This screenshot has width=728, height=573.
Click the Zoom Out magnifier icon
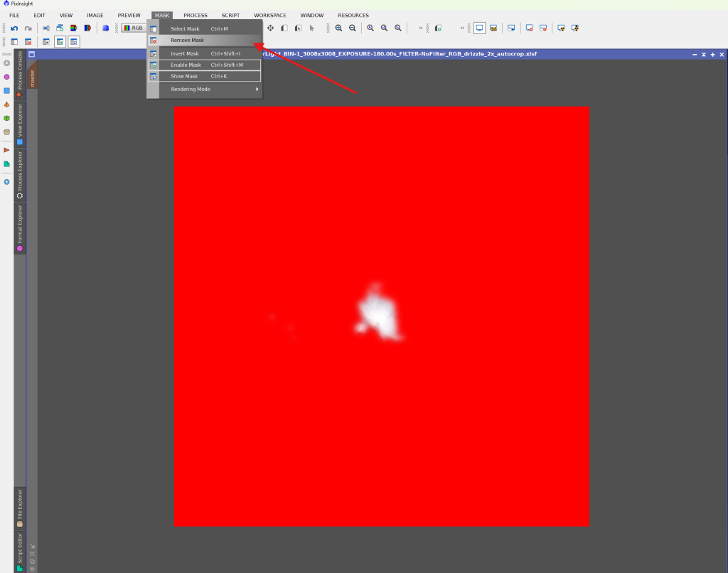click(x=352, y=28)
